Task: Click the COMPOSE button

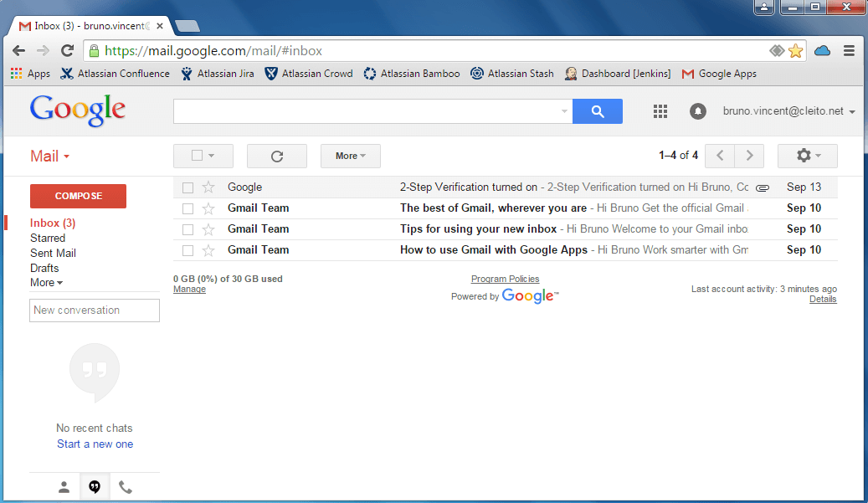Action: pos(78,196)
